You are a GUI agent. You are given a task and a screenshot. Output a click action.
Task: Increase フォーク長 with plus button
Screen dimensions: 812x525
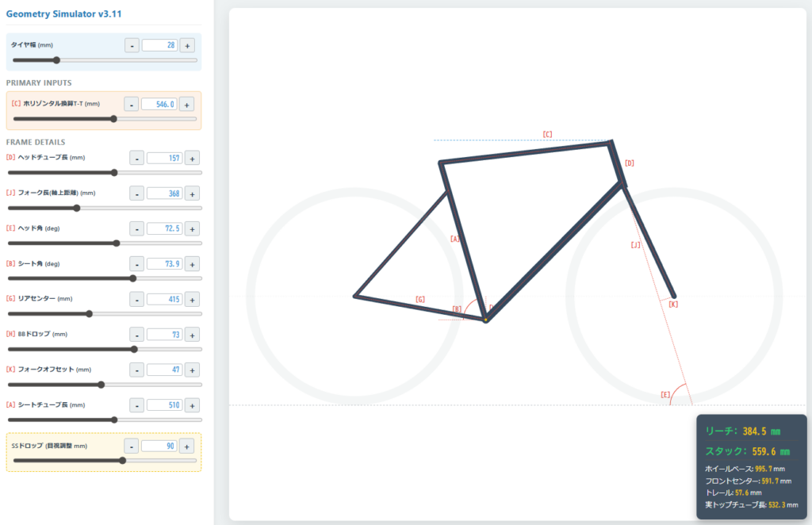(193, 193)
